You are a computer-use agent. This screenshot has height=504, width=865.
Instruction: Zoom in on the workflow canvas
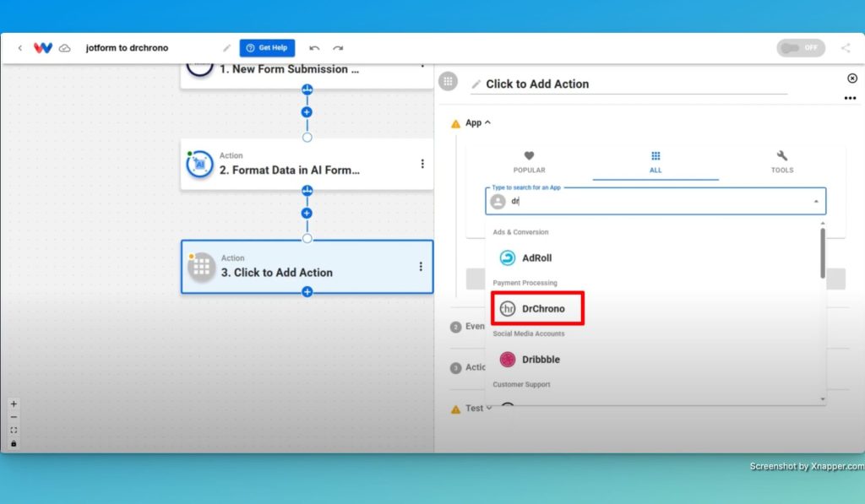(14, 404)
